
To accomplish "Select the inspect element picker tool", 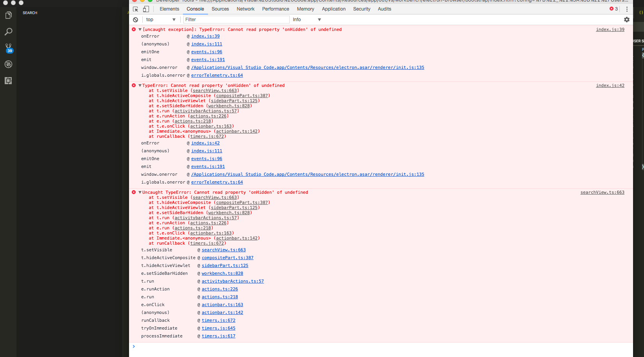I will point(135,9).
